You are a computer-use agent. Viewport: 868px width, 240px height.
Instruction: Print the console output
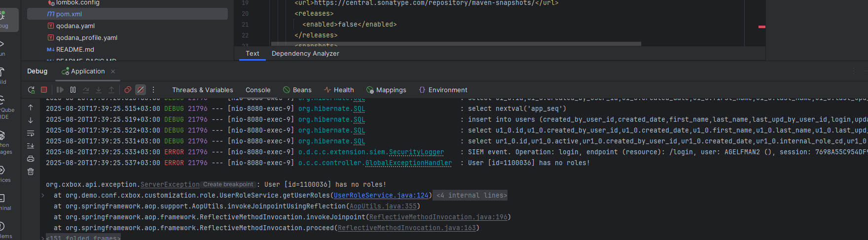point(31,159)
